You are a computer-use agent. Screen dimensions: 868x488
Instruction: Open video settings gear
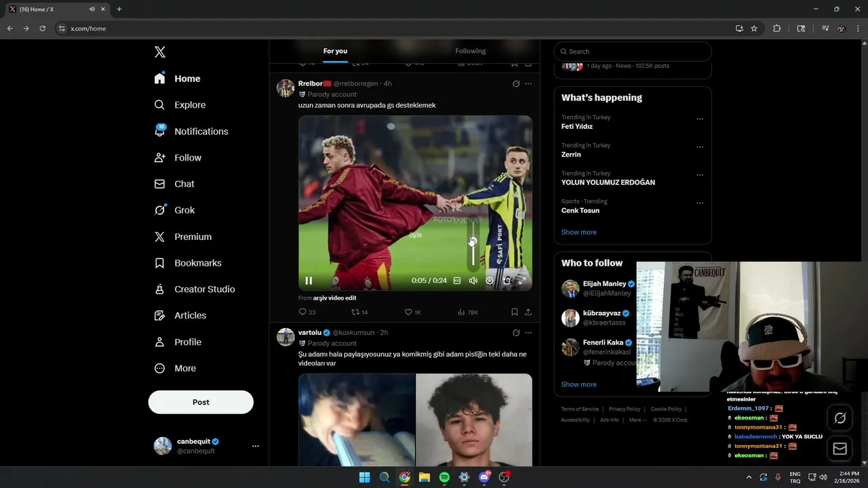(490, 281)
